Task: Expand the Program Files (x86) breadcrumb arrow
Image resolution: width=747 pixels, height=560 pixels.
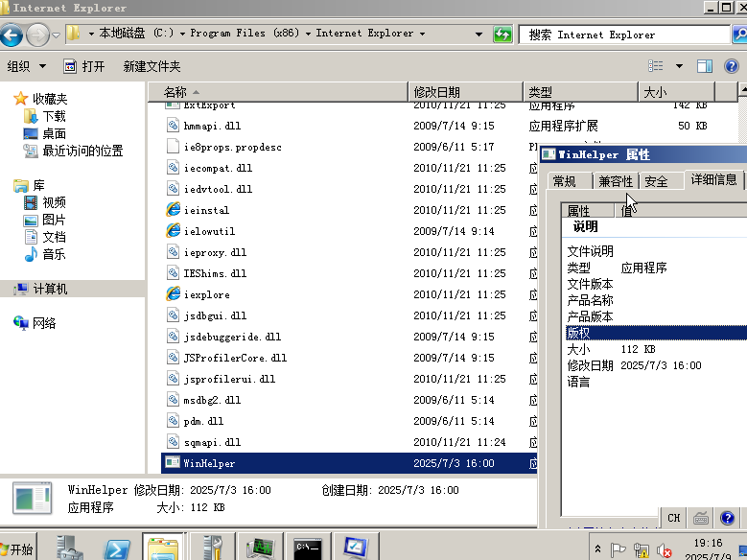Action: point(308,34)
